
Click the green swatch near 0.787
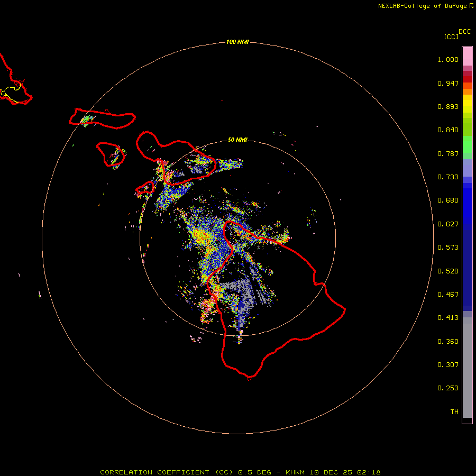coord(467,147)
